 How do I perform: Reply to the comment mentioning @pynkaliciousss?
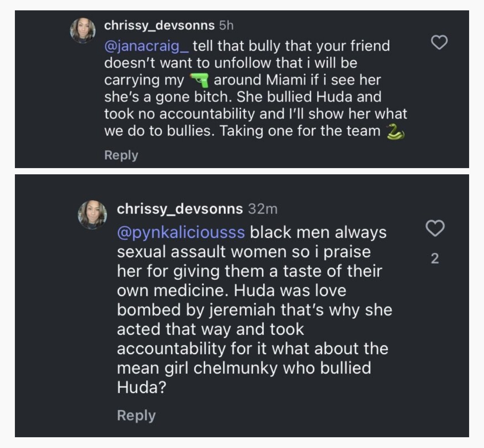click(136, 416)
